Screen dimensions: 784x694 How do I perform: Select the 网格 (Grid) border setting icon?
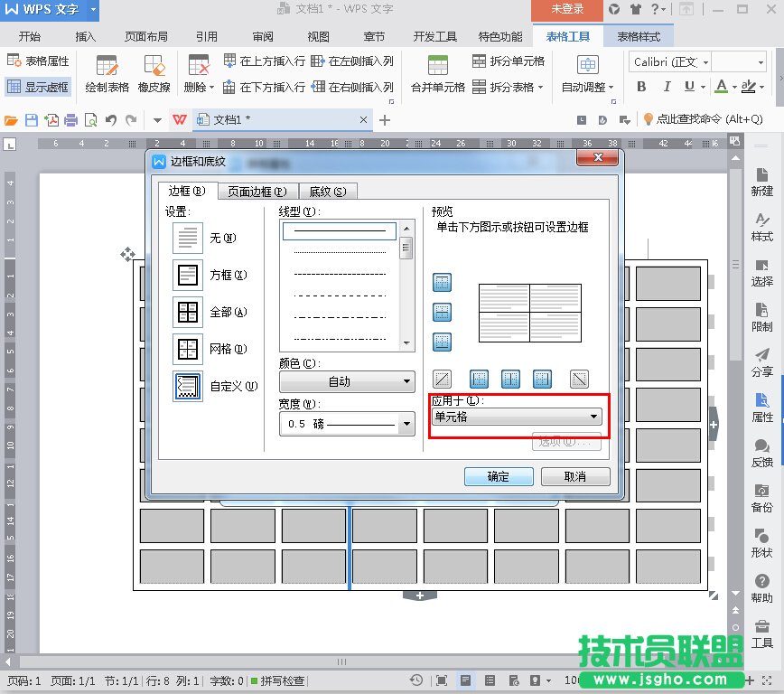click(188, 349)
